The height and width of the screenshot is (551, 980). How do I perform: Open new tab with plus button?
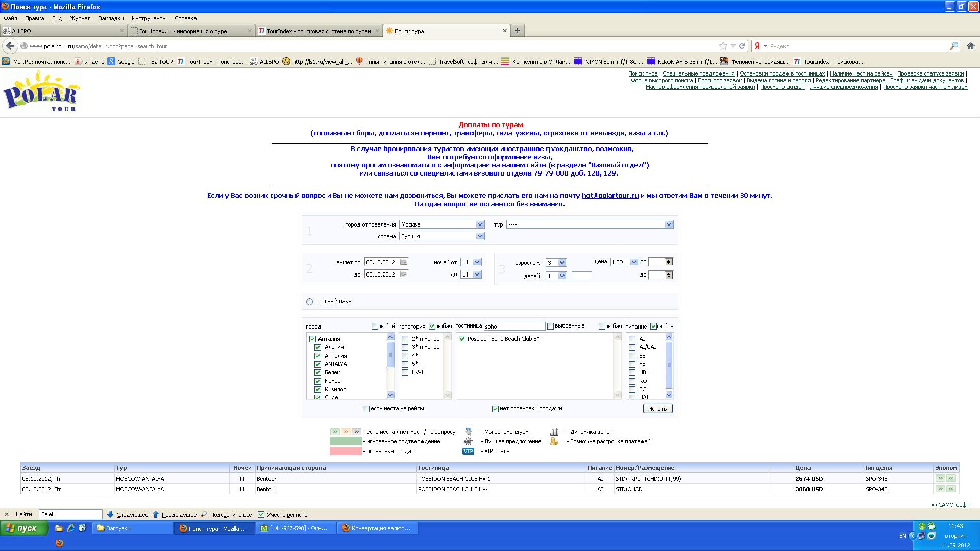click(517, 31)
